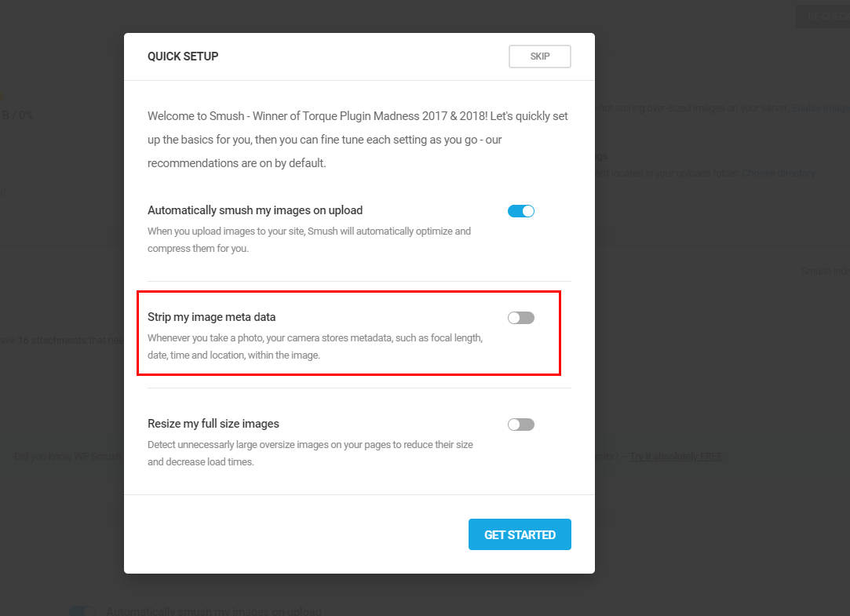
Task: Click the automatic optimize and compress description
Action: (308, 239)
